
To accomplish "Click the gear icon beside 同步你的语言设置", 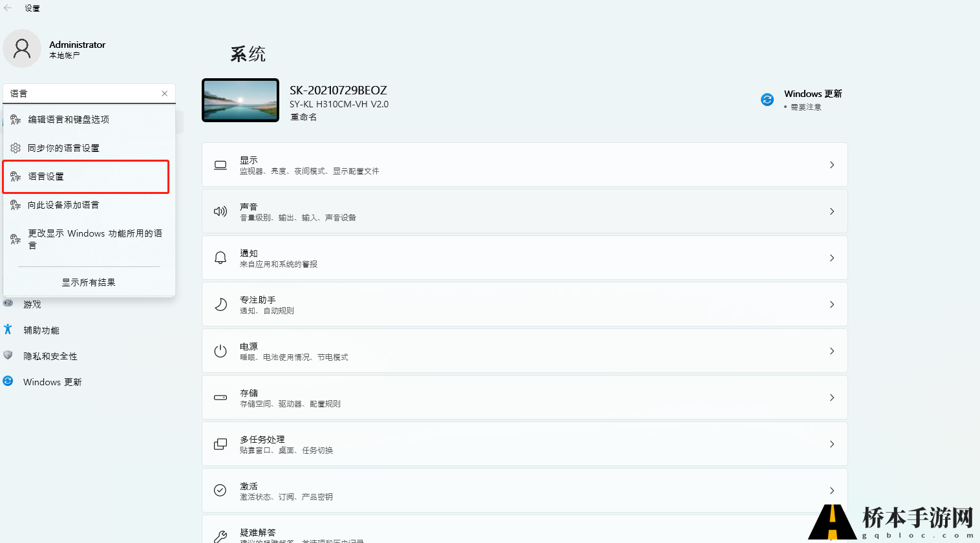I will (16, 148).
